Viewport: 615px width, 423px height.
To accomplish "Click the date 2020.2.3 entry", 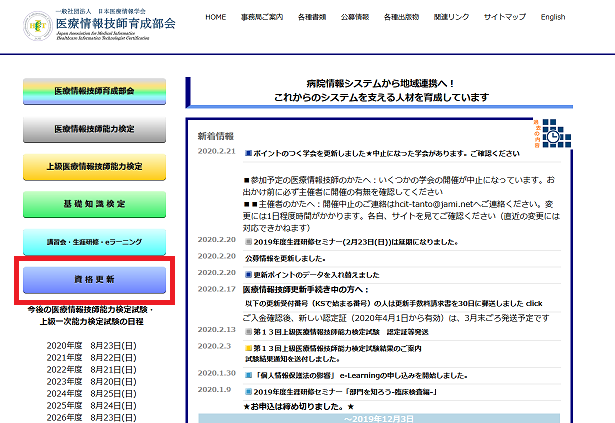I will pos(214,346).
